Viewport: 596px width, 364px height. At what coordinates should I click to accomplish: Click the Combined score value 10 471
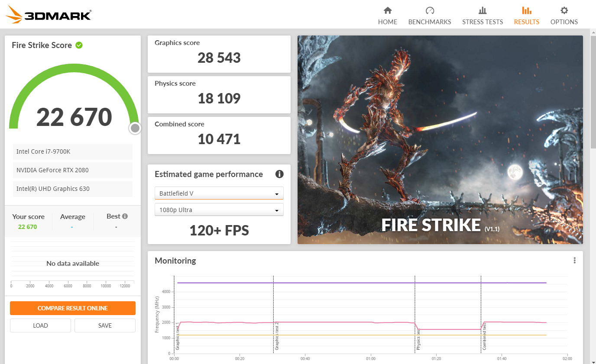coord(219,139)
